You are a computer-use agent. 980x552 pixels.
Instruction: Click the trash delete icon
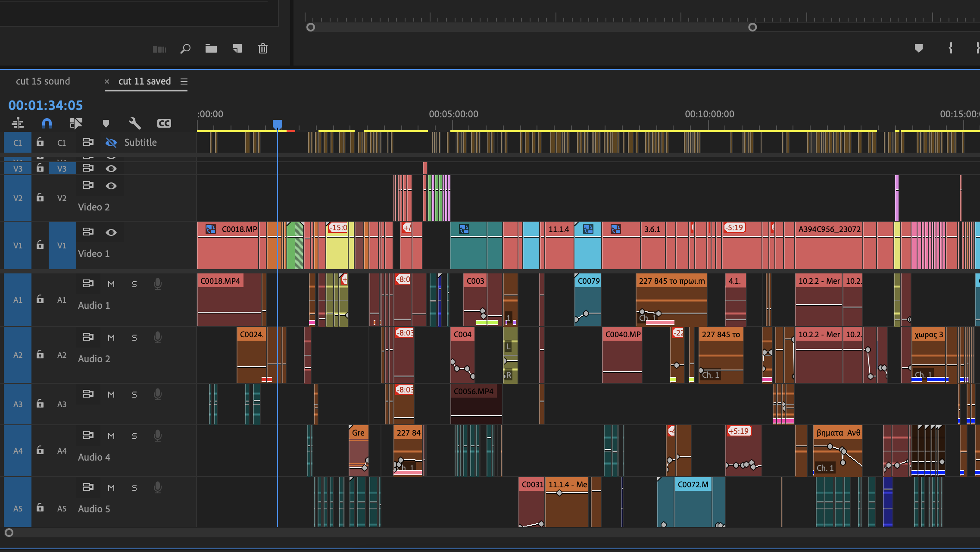coord(262,49)
